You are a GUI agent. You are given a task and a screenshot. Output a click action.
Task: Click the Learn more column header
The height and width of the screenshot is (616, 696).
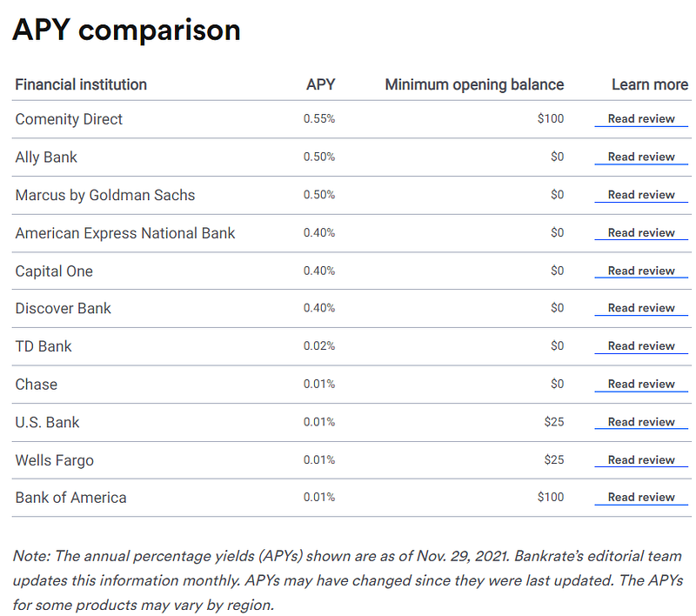click(x=649, y=84)
